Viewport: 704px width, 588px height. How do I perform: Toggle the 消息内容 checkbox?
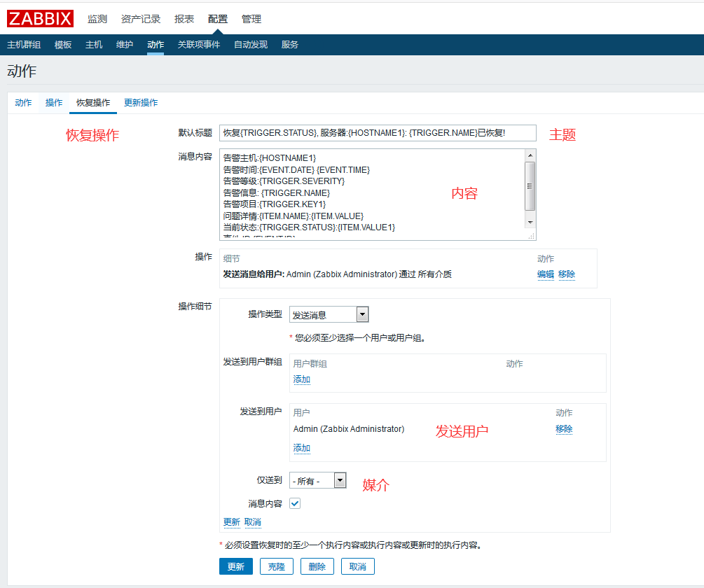click(x=295, y=503)
